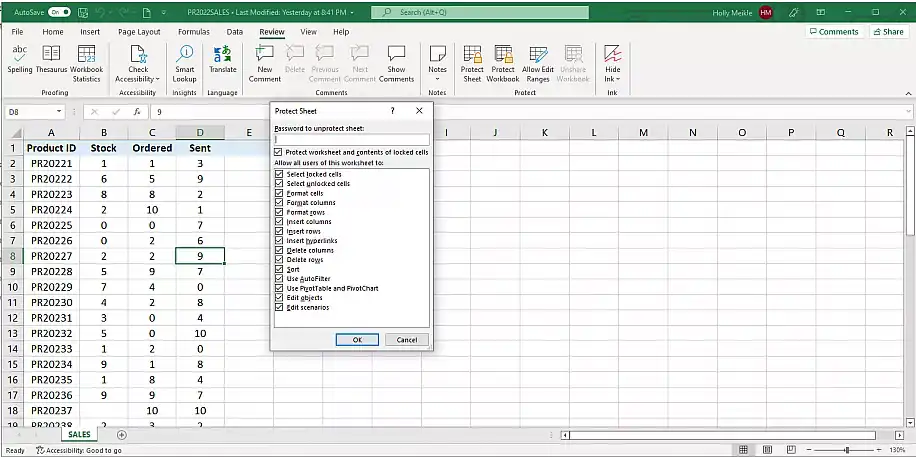Click the Hide Ink icon
Viewport: 916px width, 457px height.
[612, 54]
